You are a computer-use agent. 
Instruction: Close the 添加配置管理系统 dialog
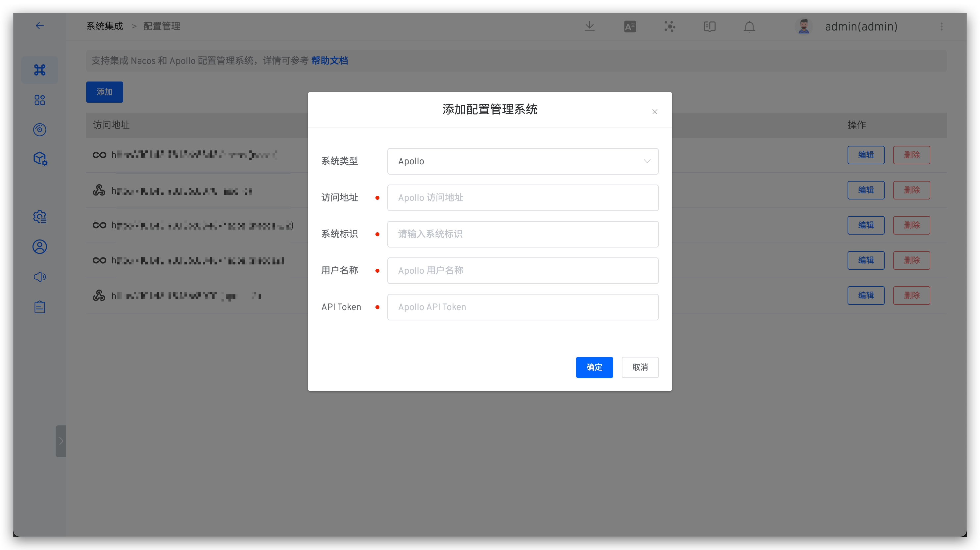(x=654, y=112)
